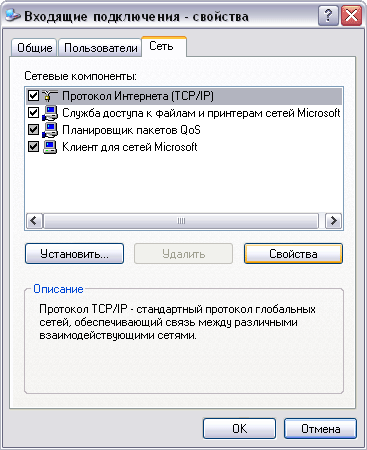Click the horizontal scrollbar thumb
This screenshot has width=367, height=450.
click(x=181, y=221)
